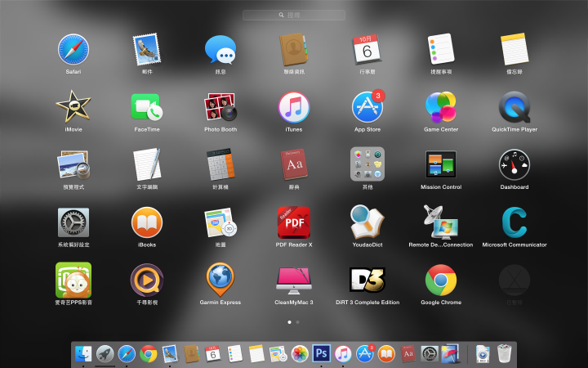
Task: Open the umbrella picture app in Dock
Action: pyautogui.click(x=451, y=353)
